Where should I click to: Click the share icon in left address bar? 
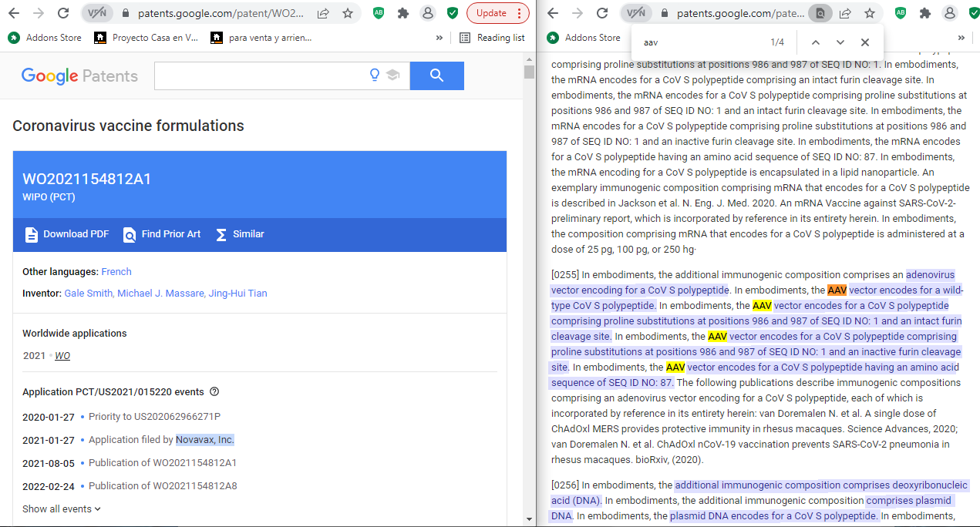(x=323, y=13)
